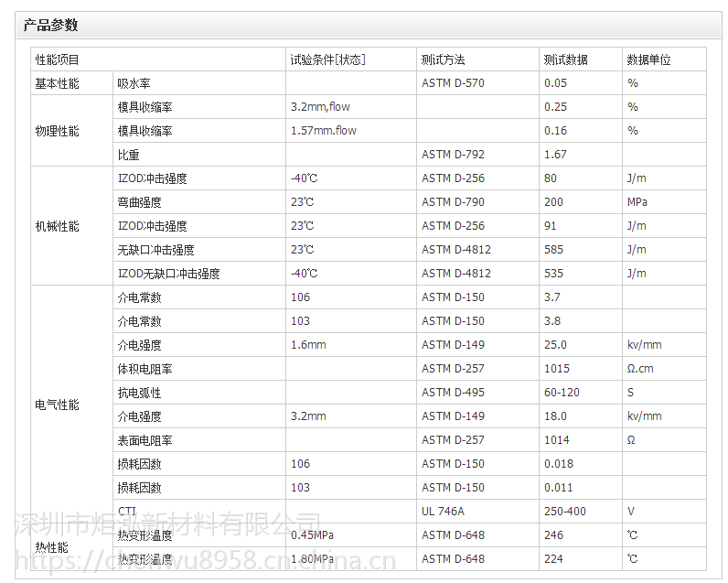728x583 pixels.
Task: Select the 比重 property row label
Action: (128, 155)
